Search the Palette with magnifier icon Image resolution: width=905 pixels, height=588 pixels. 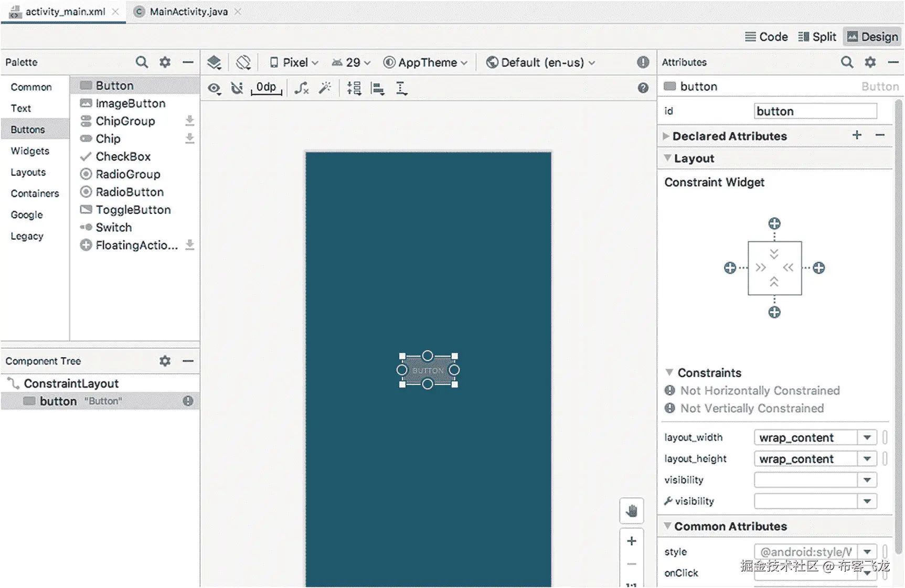coord(142,62)
